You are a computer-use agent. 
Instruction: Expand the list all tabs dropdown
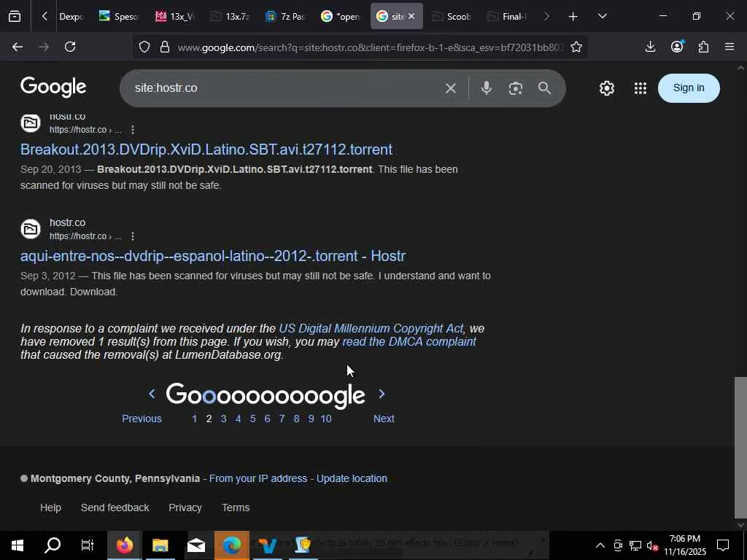(x=602, y=17)
